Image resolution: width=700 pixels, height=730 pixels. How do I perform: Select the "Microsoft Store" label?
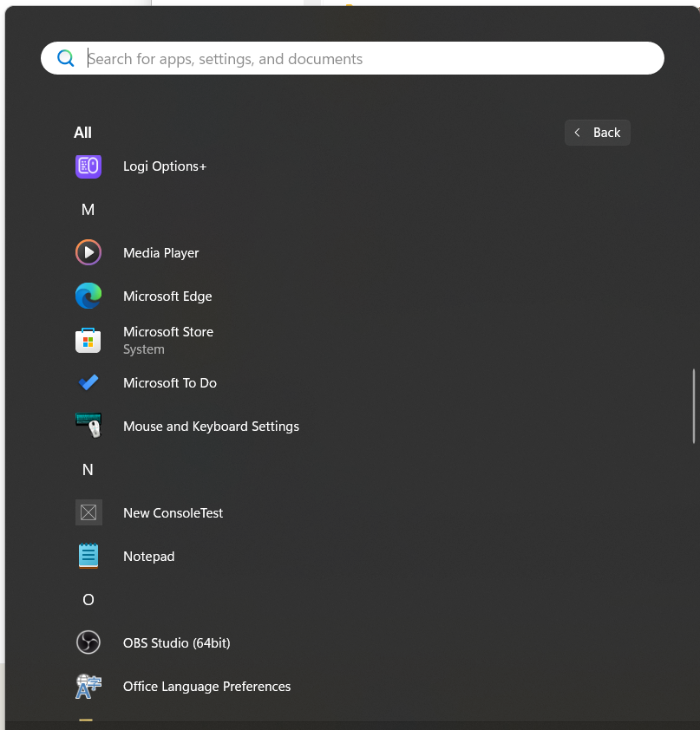168,332
